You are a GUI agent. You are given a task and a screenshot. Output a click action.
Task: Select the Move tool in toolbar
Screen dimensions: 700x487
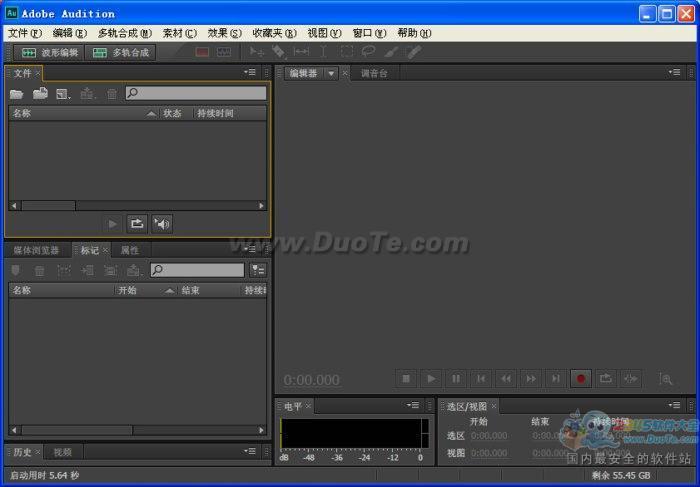[257, 52]
